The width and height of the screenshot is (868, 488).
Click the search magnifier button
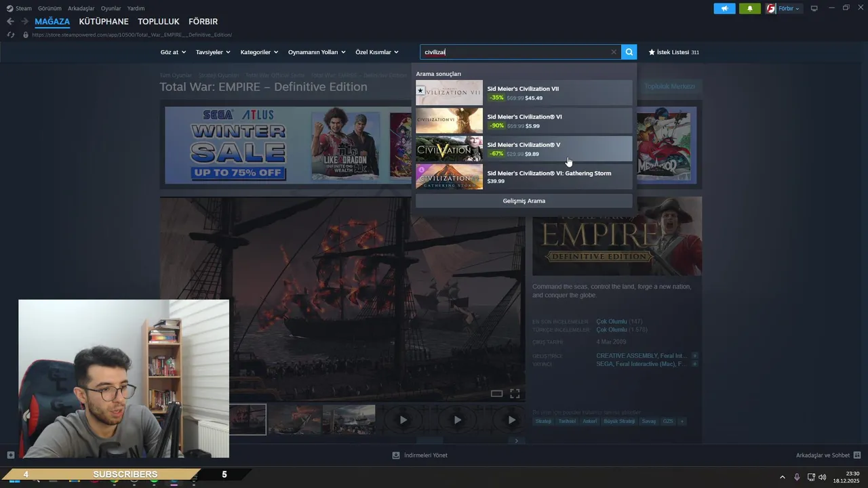pyautogui.click(x=629, y=52)
